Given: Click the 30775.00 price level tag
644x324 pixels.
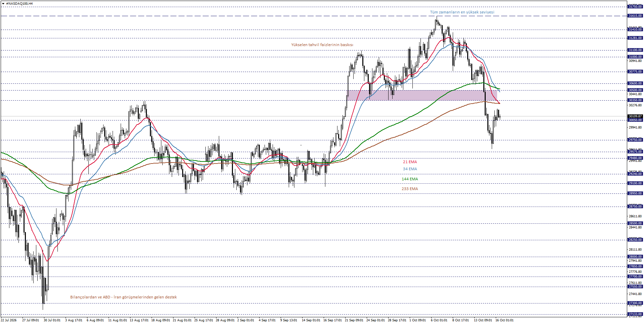Looking at the screenshot, I should tap(635, 72).
